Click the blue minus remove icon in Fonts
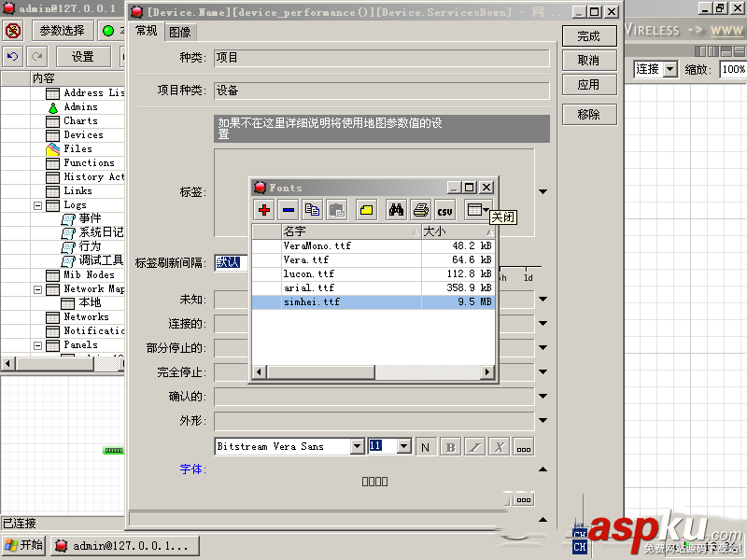The image size is (747, 560). [289, 210]
